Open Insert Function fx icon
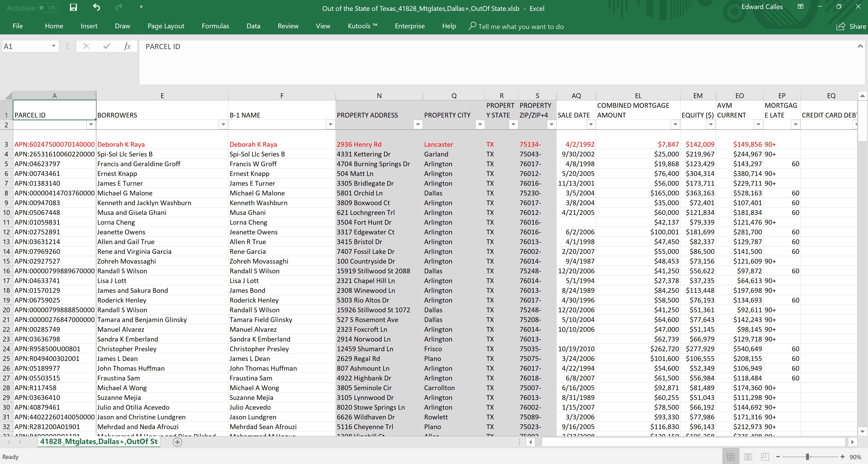The width and height of the screenshot is (868, 464). 127,46
